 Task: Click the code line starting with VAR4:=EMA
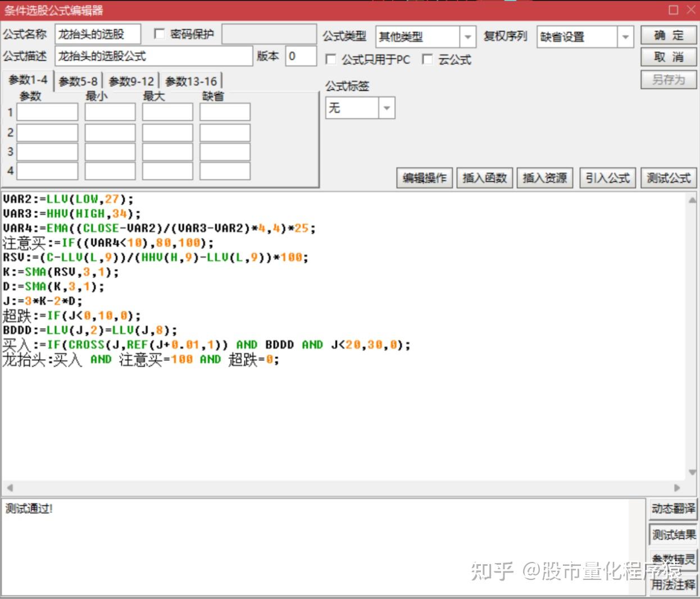159,228
